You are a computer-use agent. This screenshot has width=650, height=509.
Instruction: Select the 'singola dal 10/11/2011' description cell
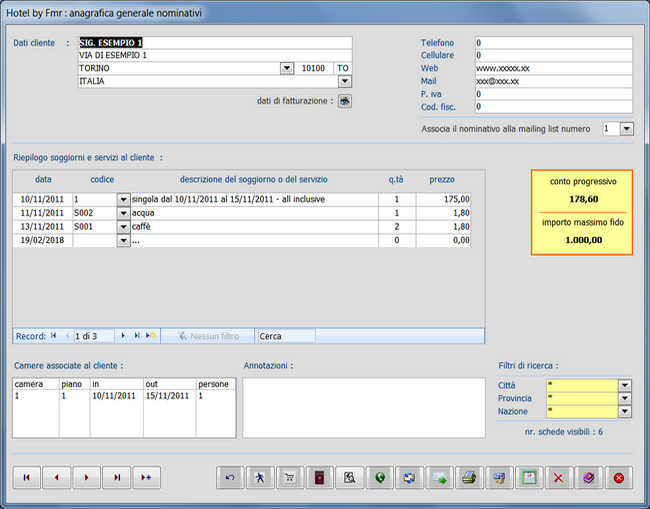[x=255, y=199]
